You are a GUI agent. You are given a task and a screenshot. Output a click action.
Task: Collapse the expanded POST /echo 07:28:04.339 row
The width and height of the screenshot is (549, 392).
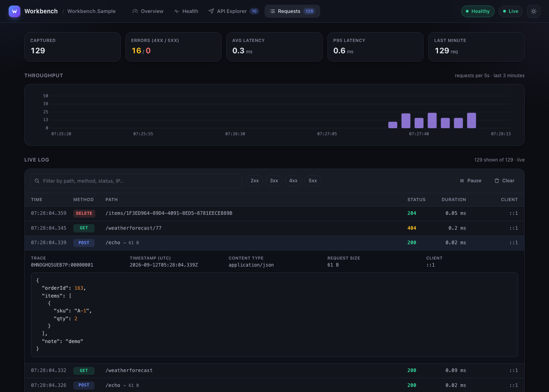click(274, 243)
